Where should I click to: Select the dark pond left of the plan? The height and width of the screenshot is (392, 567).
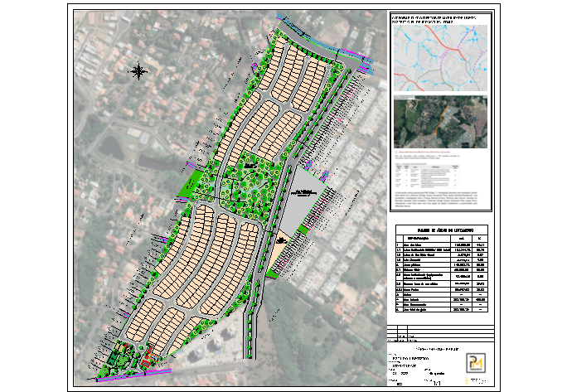point(108,147)
